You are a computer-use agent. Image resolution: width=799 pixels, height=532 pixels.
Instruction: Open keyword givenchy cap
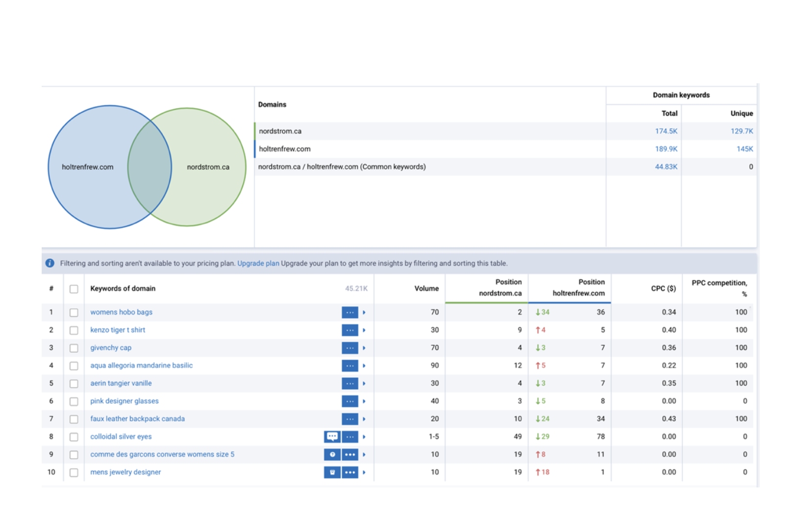click(111, 348)
